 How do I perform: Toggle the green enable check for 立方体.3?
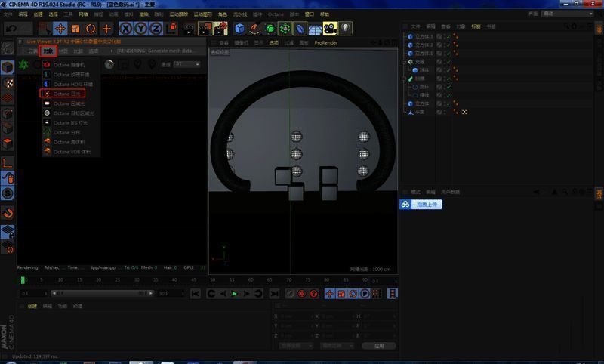[x=448, y=35]
